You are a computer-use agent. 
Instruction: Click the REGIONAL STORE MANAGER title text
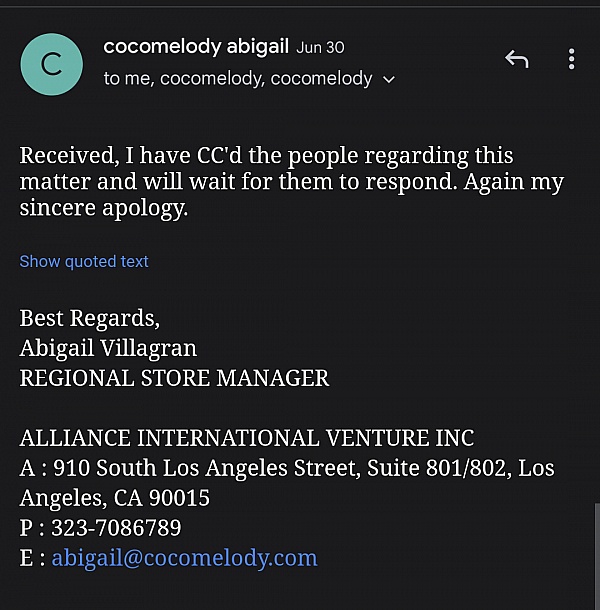click(174, 378)
